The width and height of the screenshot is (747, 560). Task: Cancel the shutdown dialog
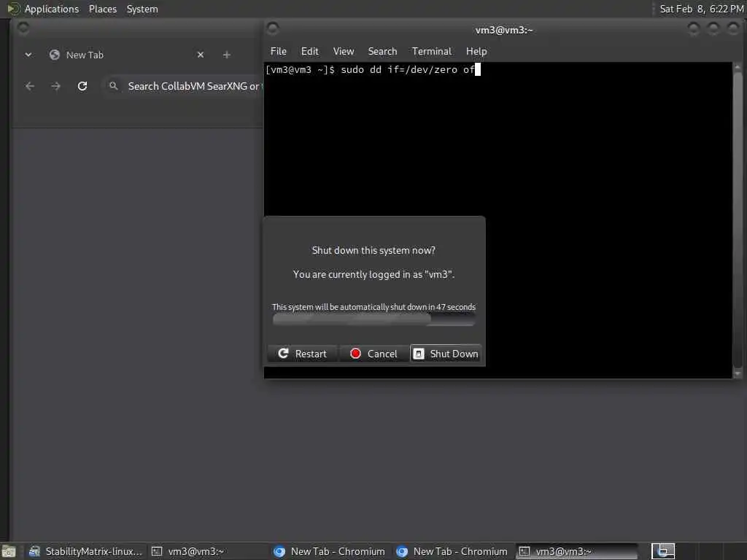tap(373, 354)
